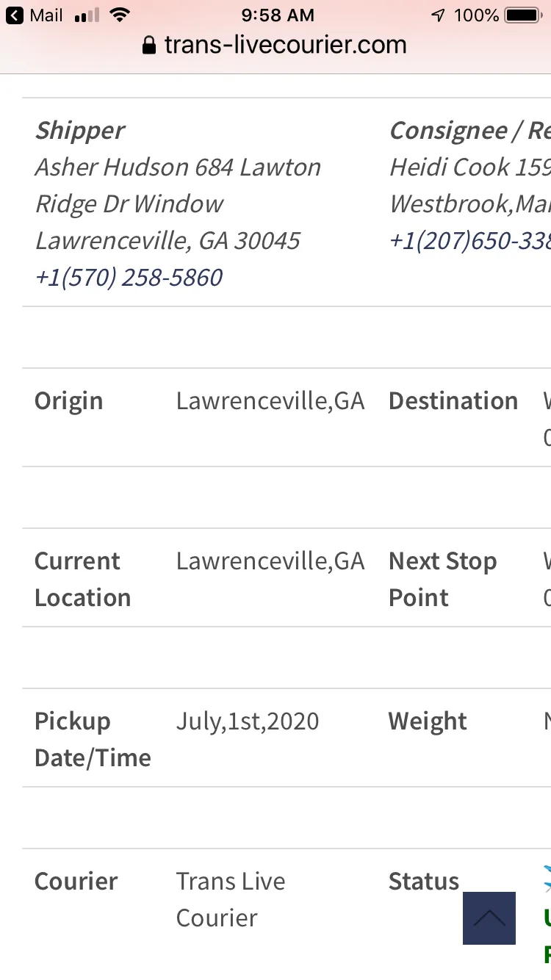Viewport: 551px width, 980px height.
Task: Tap the 9:58 AM clock to scroll top
Action: pos(278,15)
